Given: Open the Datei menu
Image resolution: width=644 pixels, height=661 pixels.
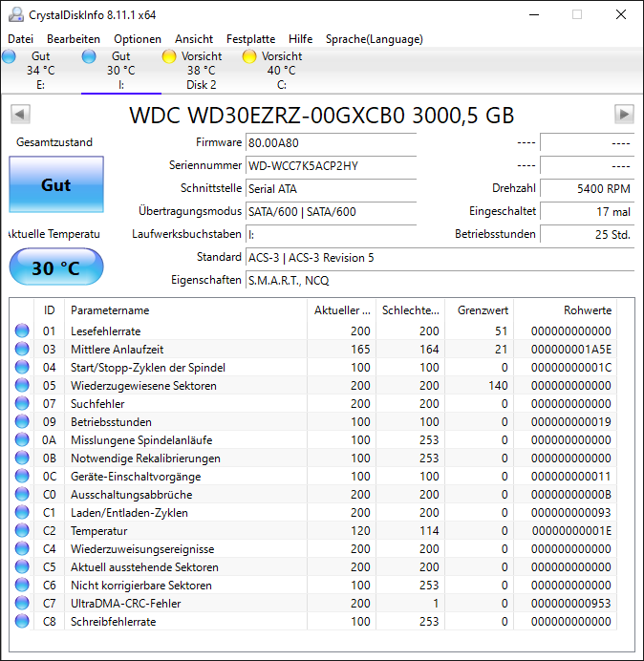Looking at the screenshot, I should tap(20, 39).
